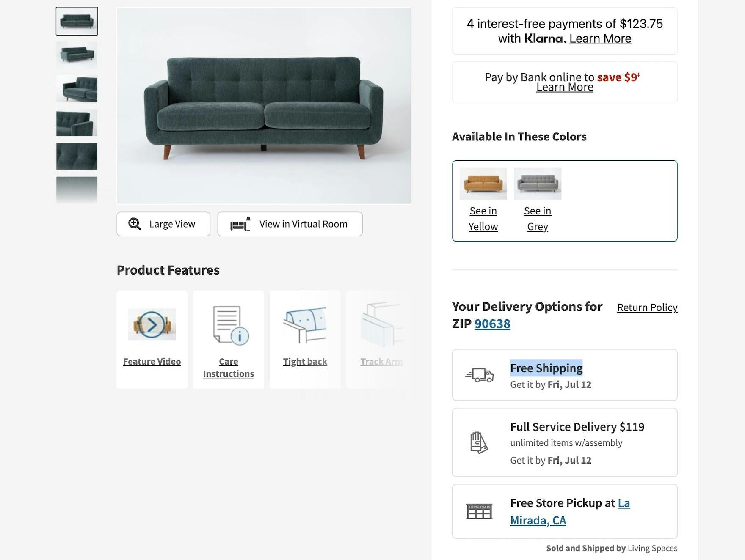
Task: Click the virtual room furniture icon
Action: click(x=240, y=224)
